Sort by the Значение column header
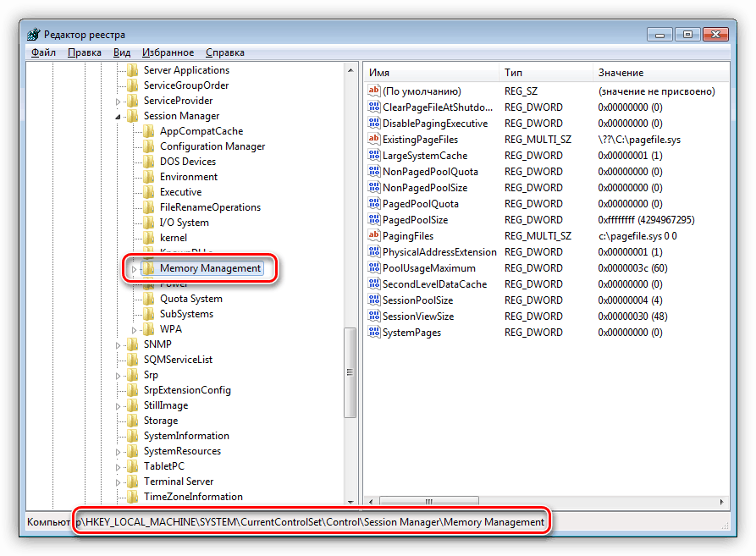 click(x=660, y=72)
